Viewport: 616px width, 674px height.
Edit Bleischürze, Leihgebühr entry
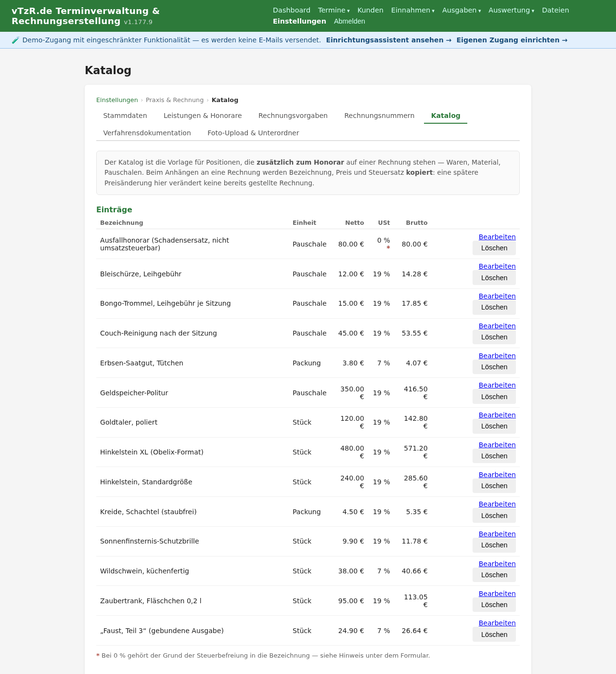(497, 266)
